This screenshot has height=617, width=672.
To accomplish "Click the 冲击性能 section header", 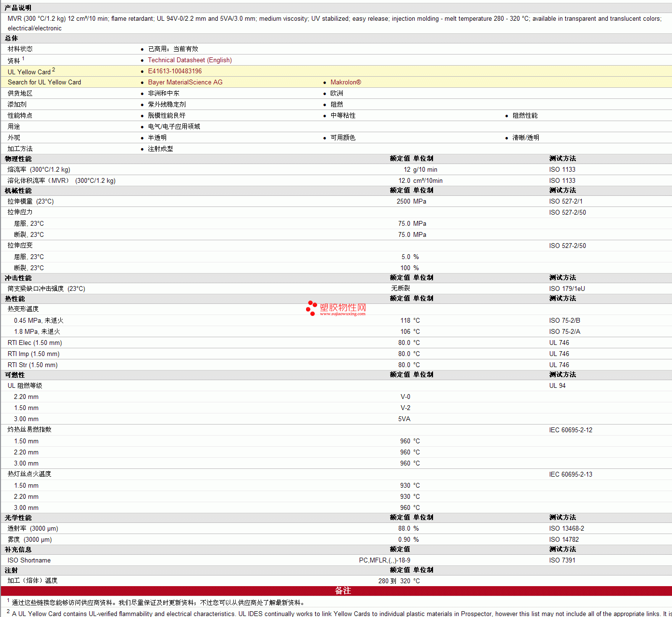I will [x=18, y=278].
